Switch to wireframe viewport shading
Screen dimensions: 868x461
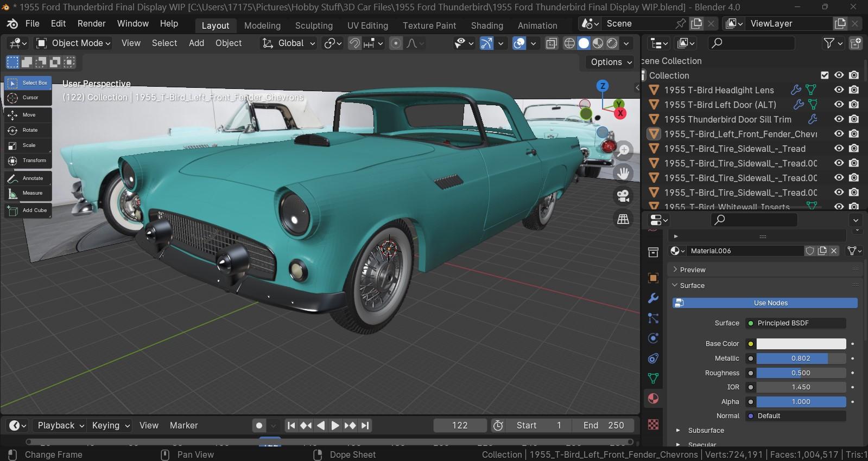tap(569, 43)
